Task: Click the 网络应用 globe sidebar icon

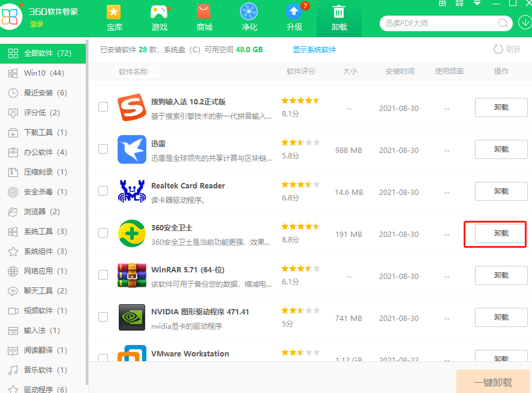Action: click(x=13, y=271)
